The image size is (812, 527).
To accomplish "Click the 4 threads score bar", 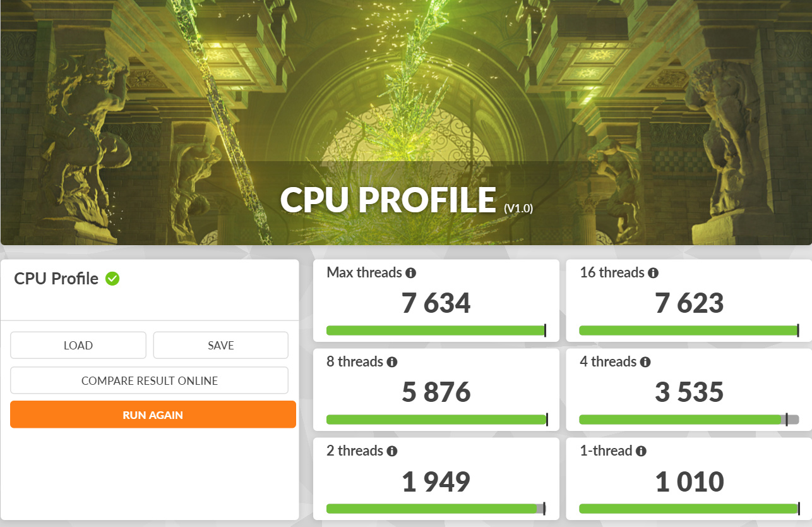I will tap(689, 420).
